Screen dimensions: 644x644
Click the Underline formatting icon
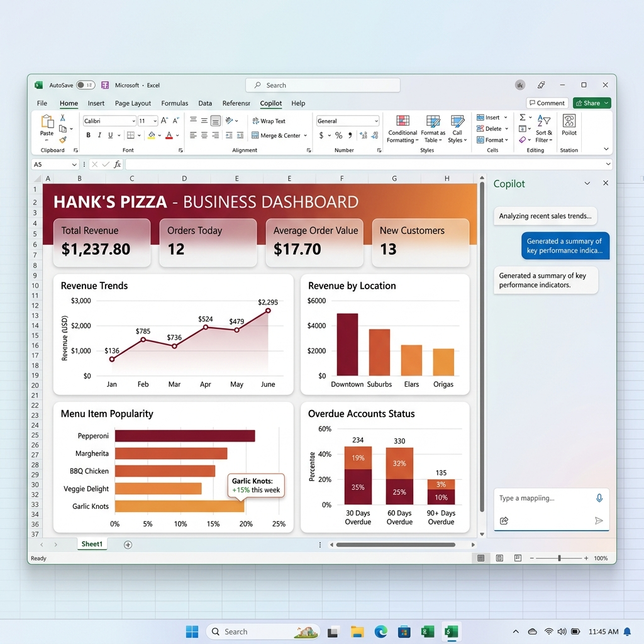click(x=111, y=135)
